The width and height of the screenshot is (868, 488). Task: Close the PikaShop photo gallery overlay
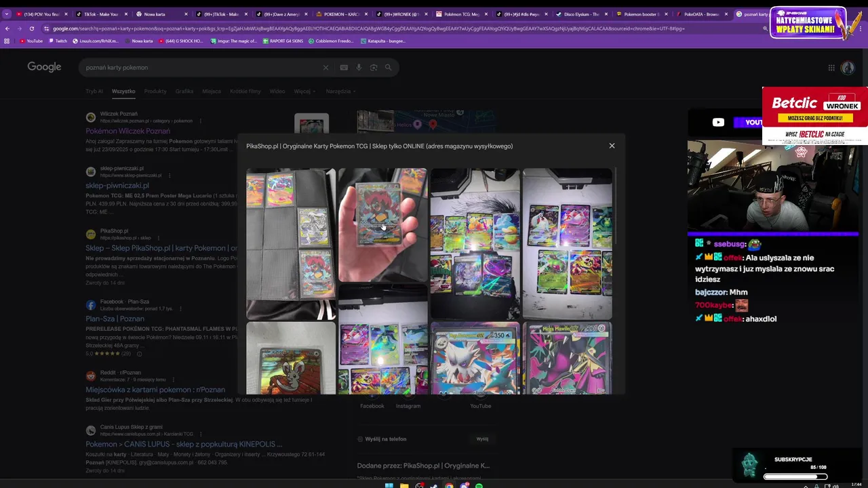pos(612,146)
